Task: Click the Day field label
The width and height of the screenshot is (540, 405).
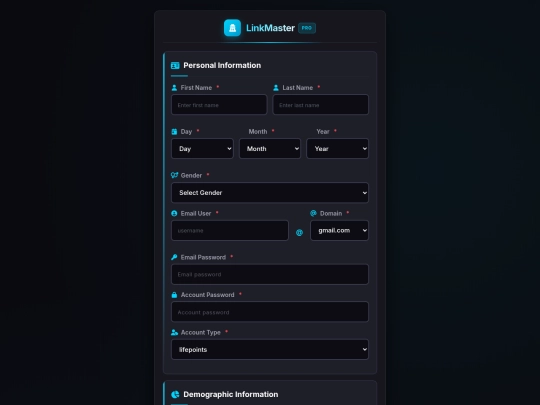Action: (186, 132)
